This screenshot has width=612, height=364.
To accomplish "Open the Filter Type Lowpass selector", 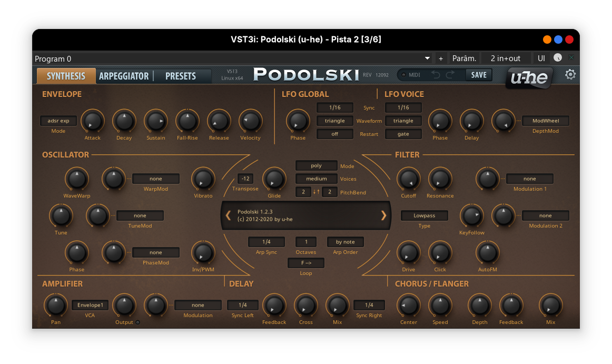I will (x=424, y=215).
